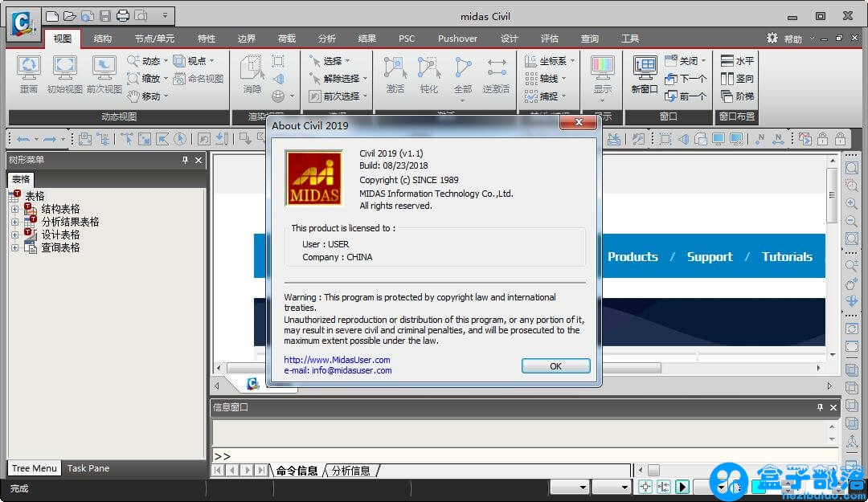Switch to the 结构 ribbon tab
Image resolution: width=868 pixels, height=502 pixels.
pos(102,39)
